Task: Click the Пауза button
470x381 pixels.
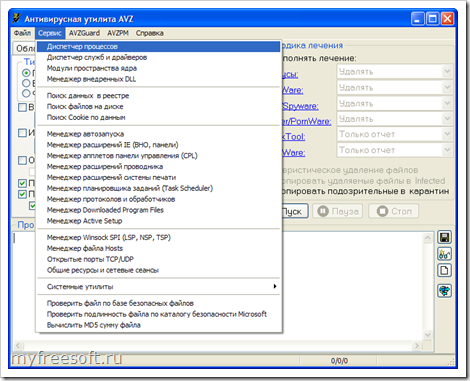Action: click(x=337, y=211)
